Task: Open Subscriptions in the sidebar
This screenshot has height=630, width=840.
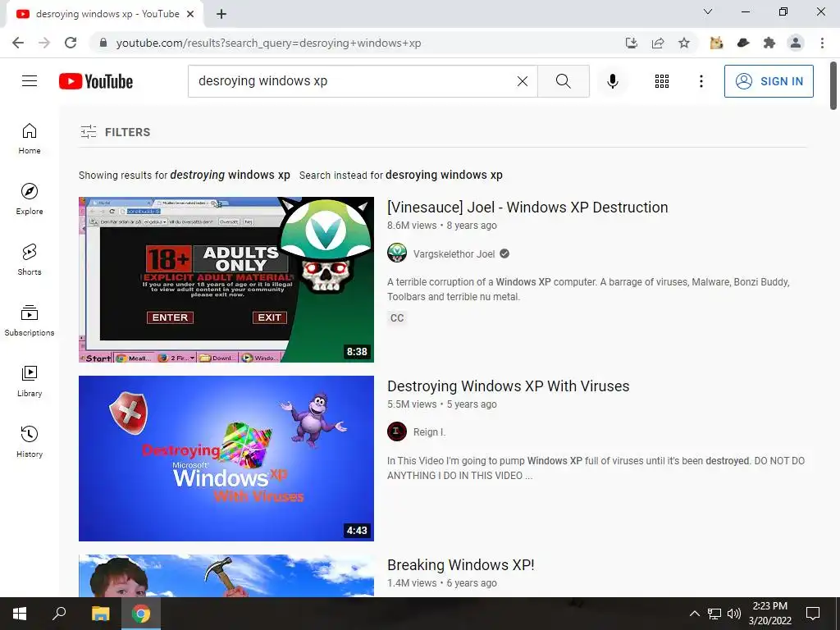Action: point(30,321)
